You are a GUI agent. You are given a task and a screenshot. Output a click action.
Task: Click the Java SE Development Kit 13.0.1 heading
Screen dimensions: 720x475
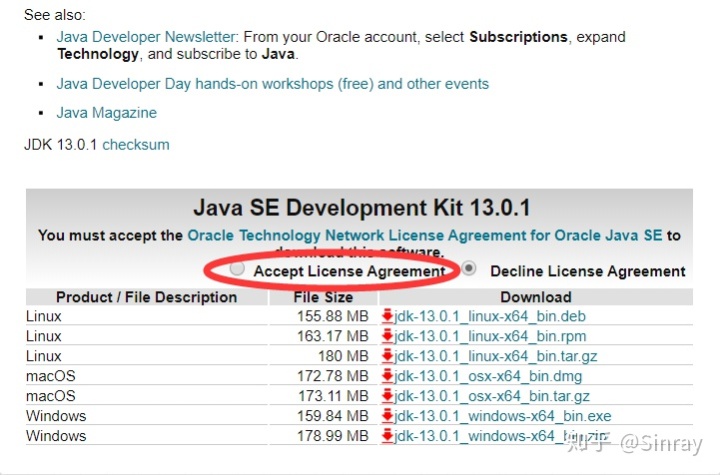[362, 208]
